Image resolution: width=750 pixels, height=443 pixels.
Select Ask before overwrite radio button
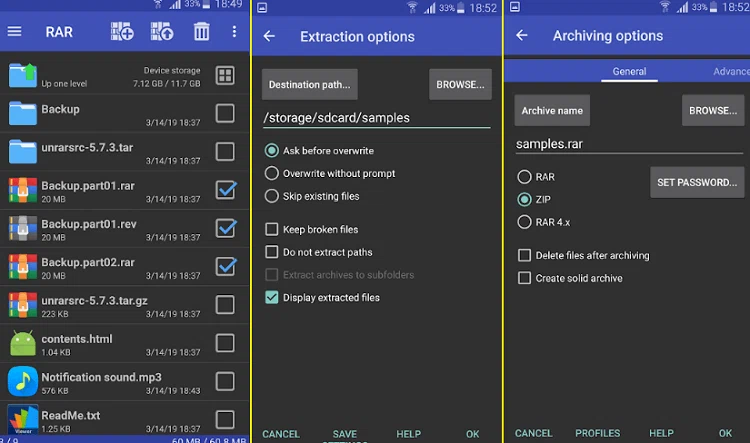pos(272,151)
